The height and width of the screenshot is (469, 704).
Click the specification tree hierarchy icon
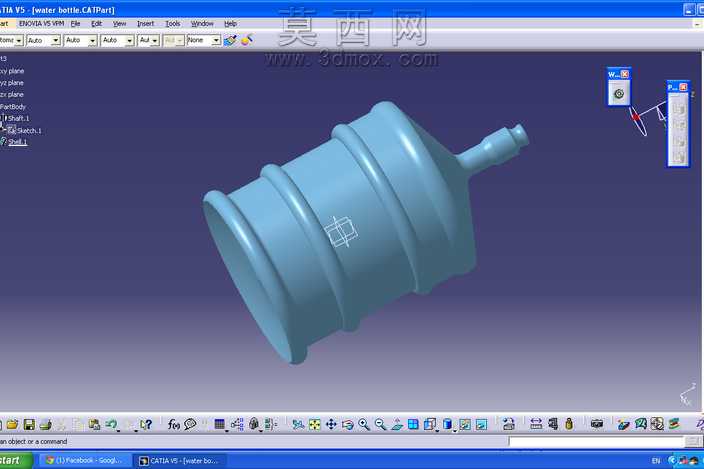click(x=237, y=424)
